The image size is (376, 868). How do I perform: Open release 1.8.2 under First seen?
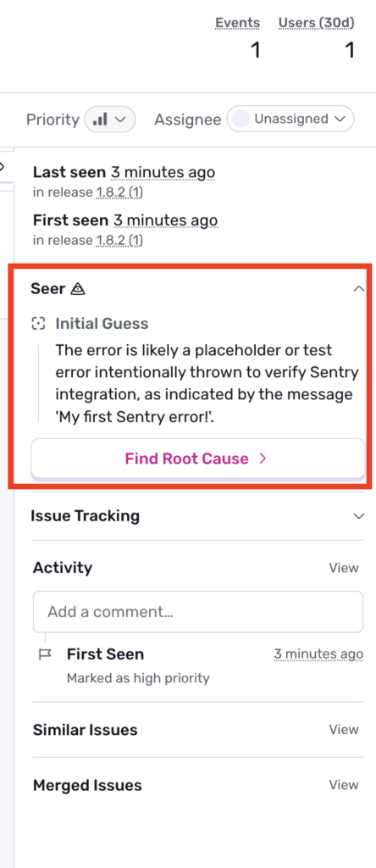pos(119,240)
